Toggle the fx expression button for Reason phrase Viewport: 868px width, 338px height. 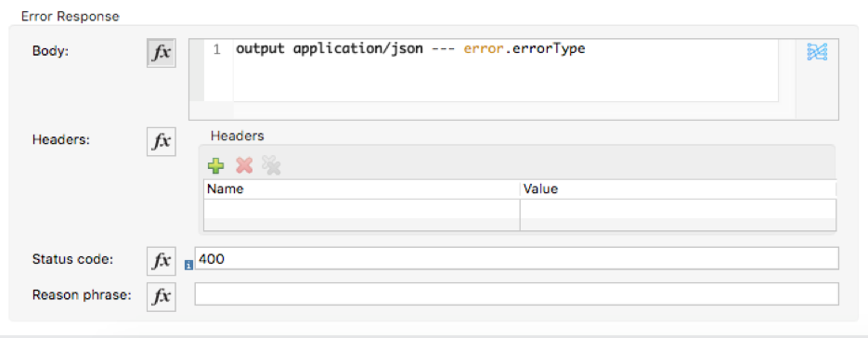[162, 297]
